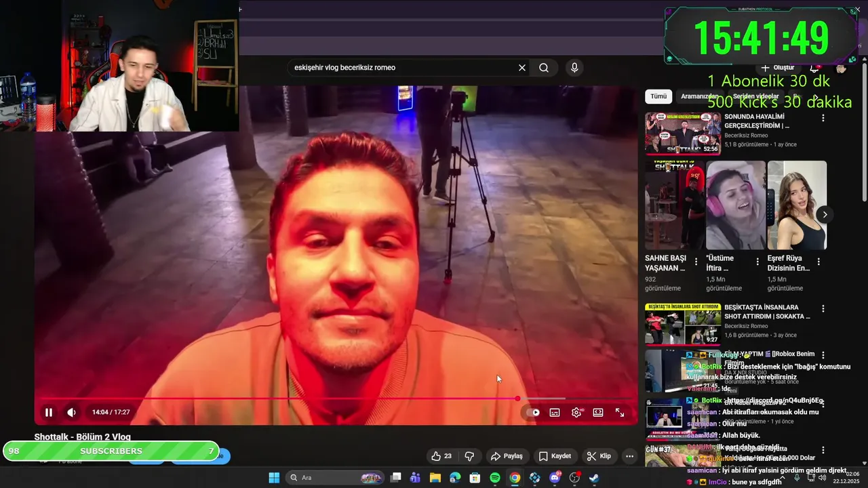
Task: Open OBS Studio from taskbar
Action: [x=575, y=478]
